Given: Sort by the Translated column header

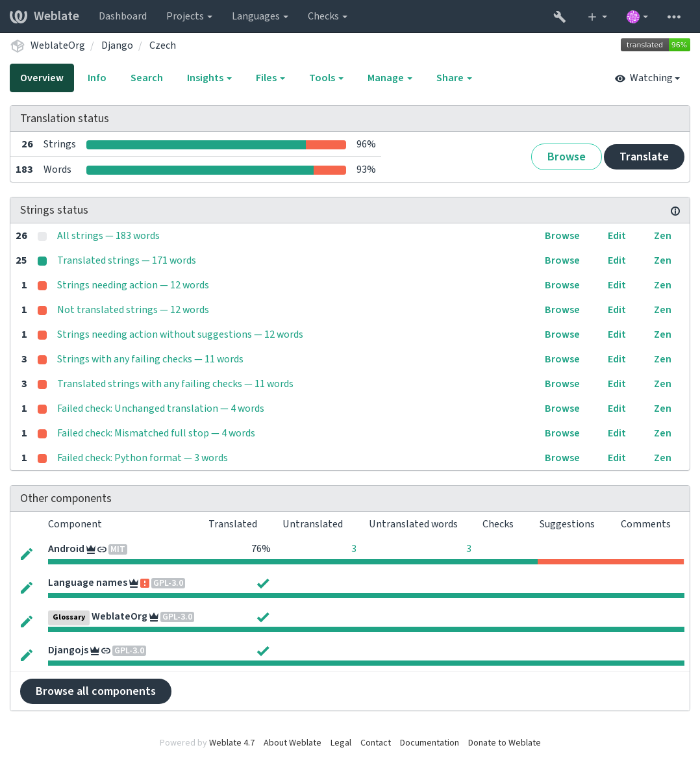Looking at the screenshot, I should pyautogui.click(x=232, y=524).
